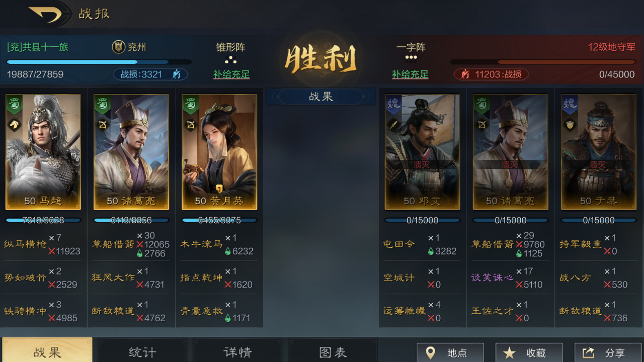Open 黄月英 hero portrait card
Image resolution: width=644 pixels, height=362 pixels.
pyautogui.click(x=219, y=152)
